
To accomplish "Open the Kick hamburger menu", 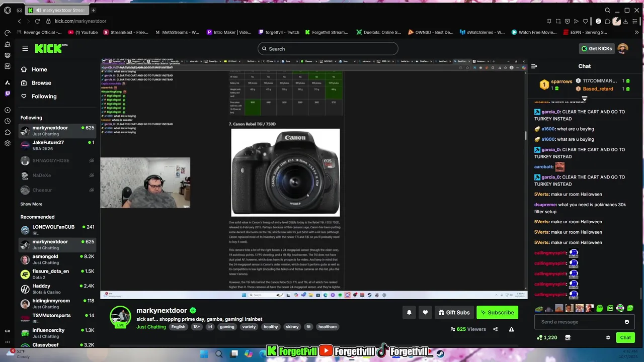I will (x=25, y=49).
